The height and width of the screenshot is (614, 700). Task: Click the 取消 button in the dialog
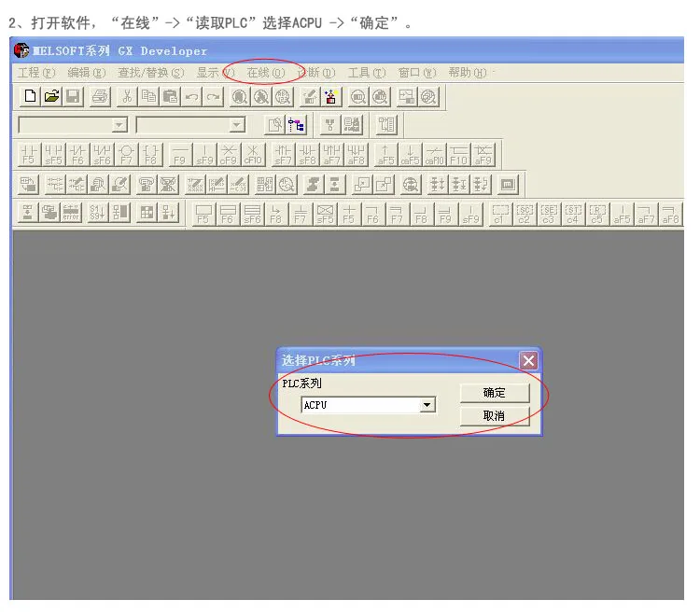(495, 416)
